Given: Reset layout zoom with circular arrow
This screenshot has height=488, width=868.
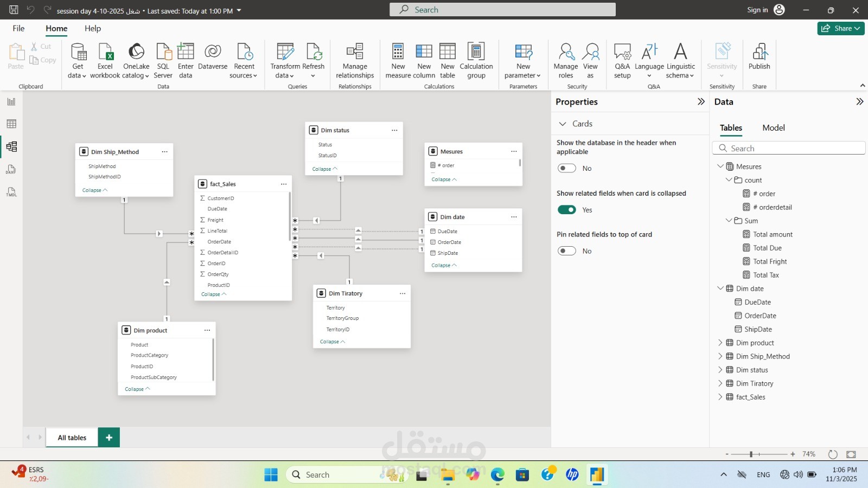Looking at the screenshot, I should click(x=833, y=454).
